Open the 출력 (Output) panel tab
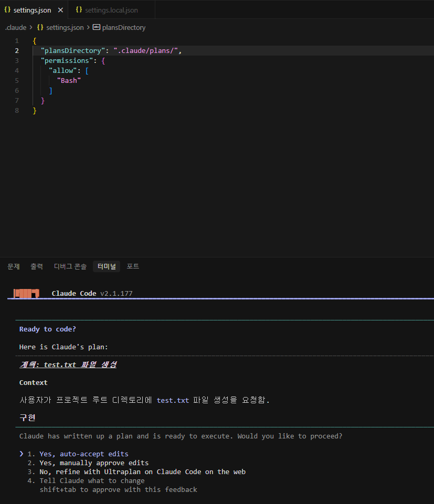Viewport: 434px width, 504px height. tap(37, 266)
